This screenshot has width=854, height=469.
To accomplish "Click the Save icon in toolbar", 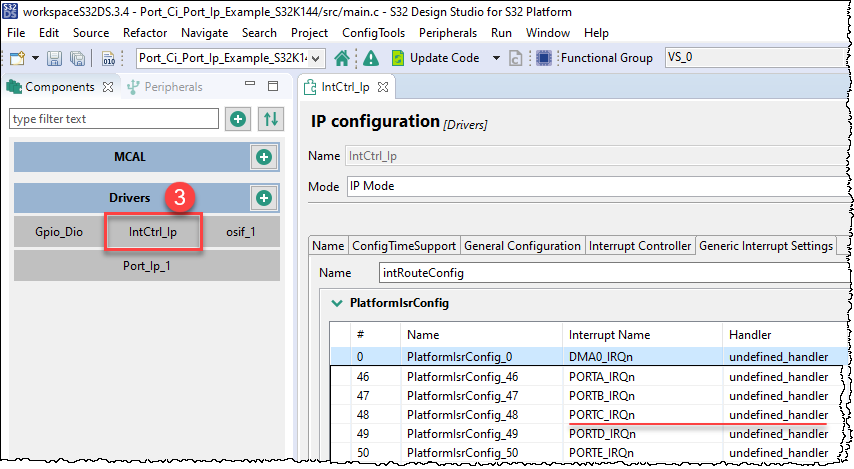I will click(x=53, y=58).
